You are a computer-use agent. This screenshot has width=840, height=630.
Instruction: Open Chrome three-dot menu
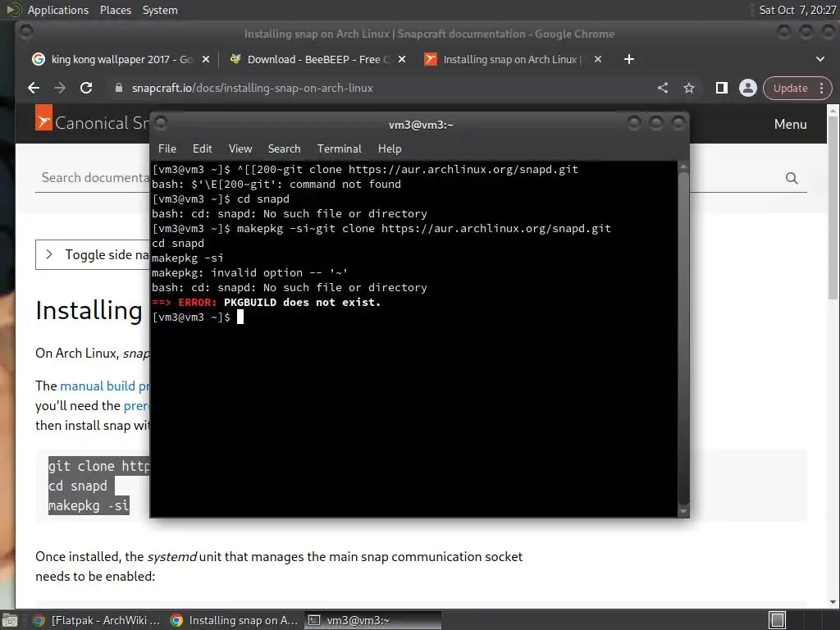pos(822,88)
